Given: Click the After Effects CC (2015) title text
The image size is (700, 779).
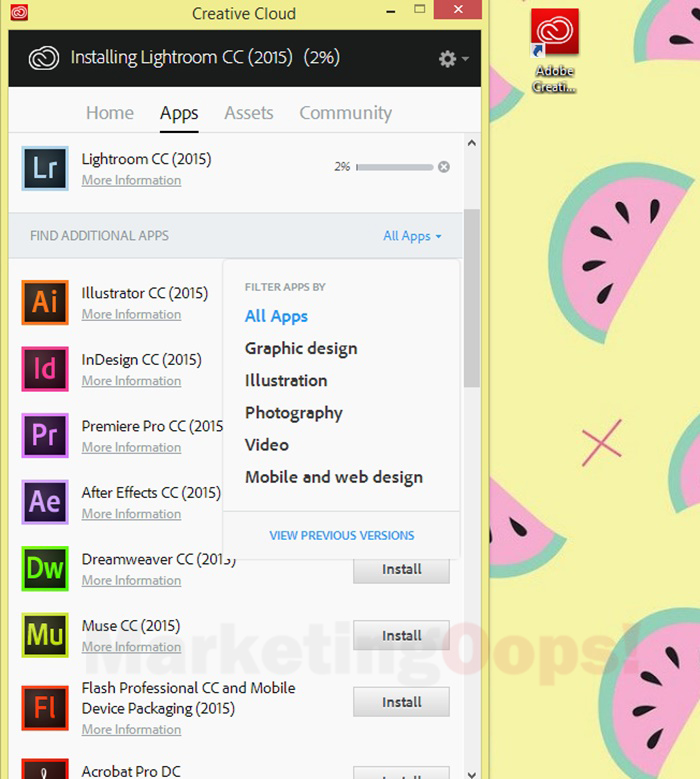Looking at the screenshot, I should tap(151, 493).
